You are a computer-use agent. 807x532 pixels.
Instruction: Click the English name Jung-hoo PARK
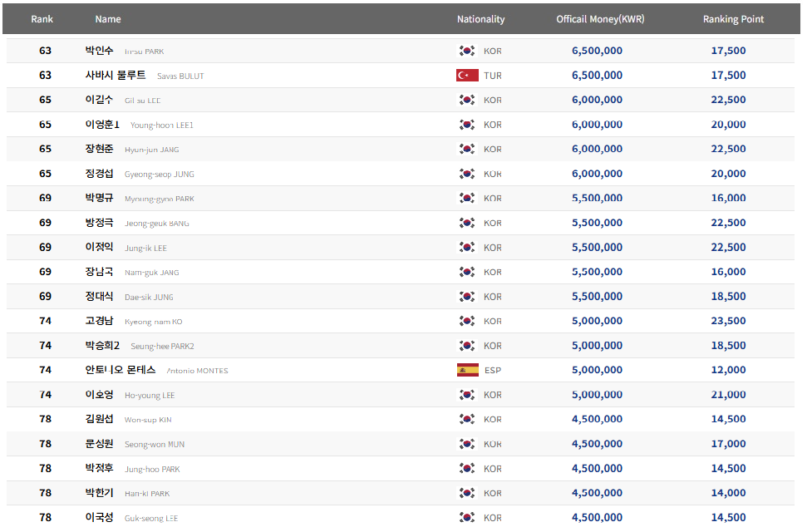[x=152, y=469]
